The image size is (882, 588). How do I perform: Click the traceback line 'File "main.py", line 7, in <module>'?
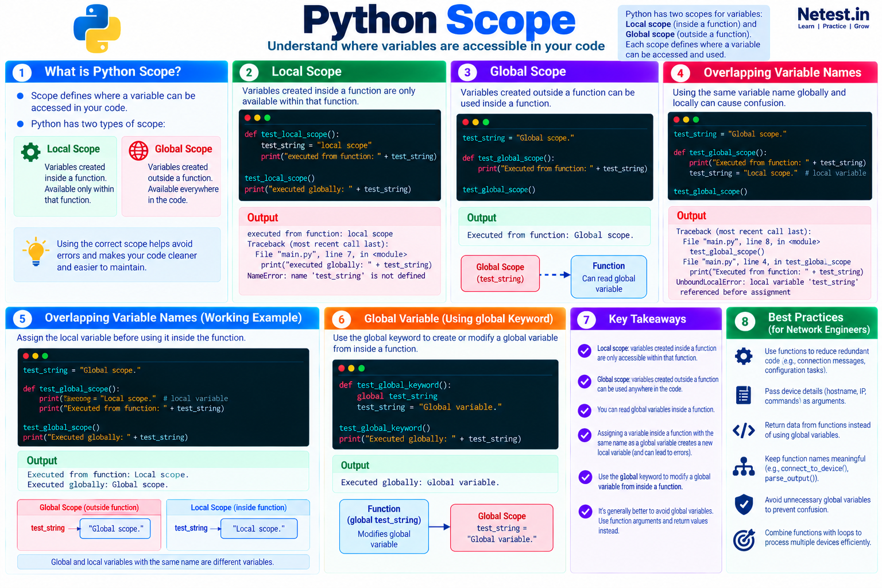point(331,254)
